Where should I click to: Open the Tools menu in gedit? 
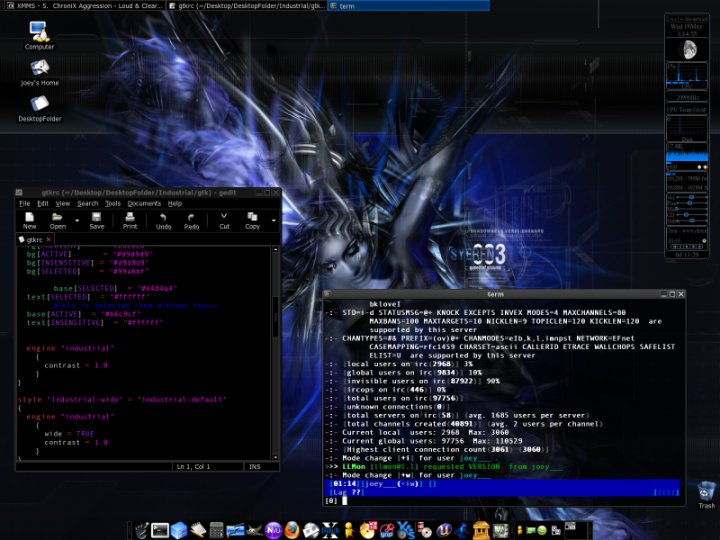click(112, 203)
